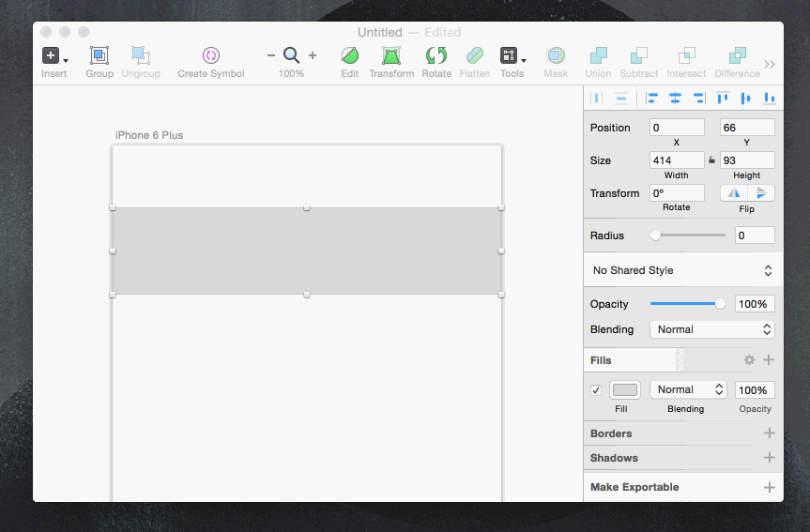This screenshot has height=532, width=810.
Task: Add a new fill
Action: tap(769, 360)
